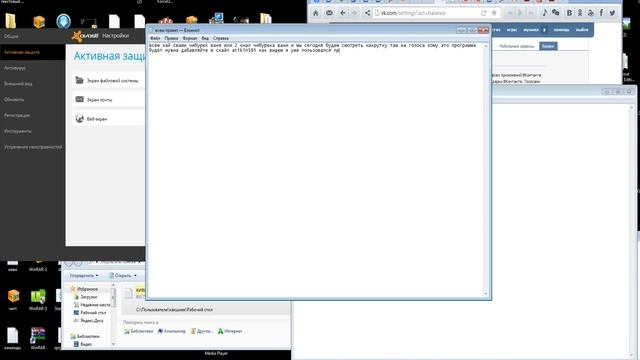
Task: Open Экран файловой системы in Avast
Action: (109, 81)
